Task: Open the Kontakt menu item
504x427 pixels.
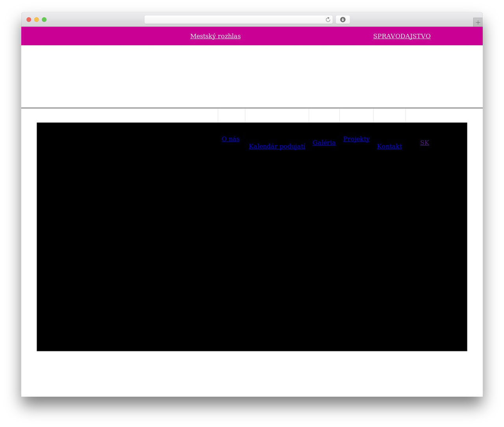Action: point(389,147)
